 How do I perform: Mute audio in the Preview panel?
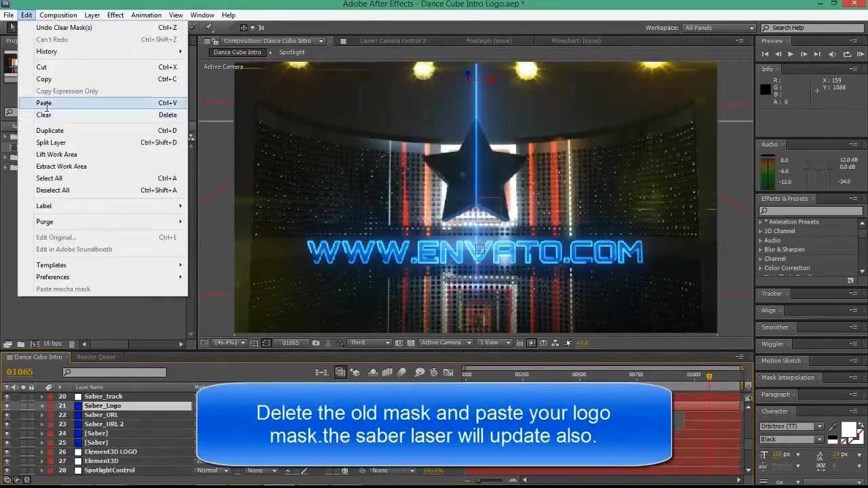click(x=831, y=54)
